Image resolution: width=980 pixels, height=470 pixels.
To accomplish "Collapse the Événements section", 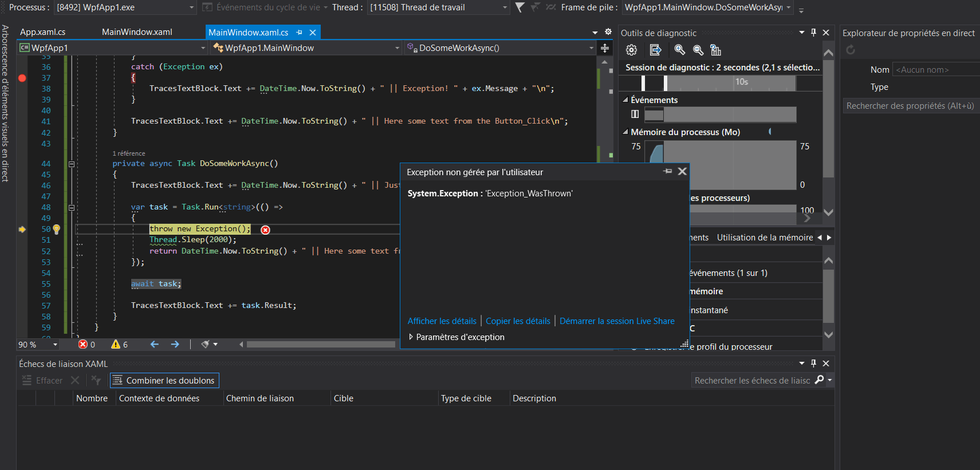I will (x=625, y=100).
